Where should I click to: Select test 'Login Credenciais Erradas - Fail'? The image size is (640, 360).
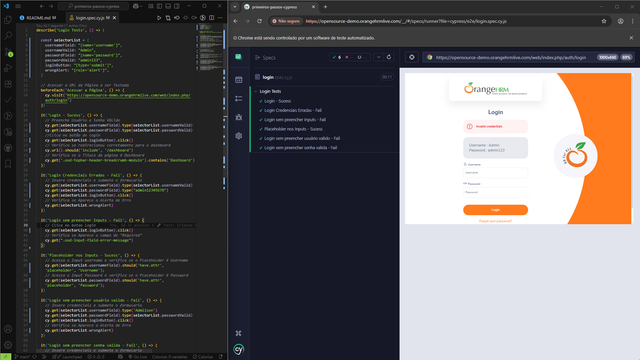[x=293, y=110]
